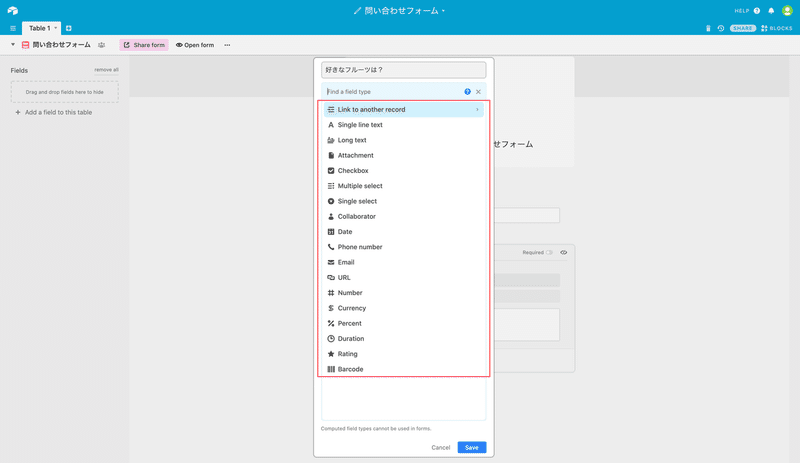Click Add a field to this table

pyautogui.click(x=54, y=112)
